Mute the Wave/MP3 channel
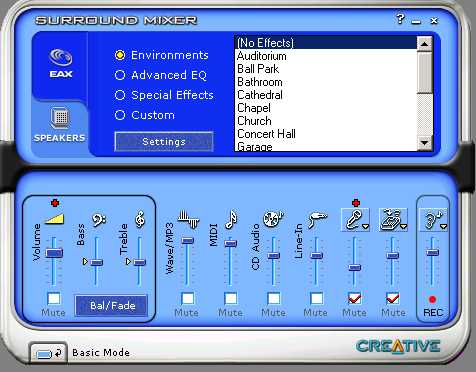The width and height of the screenshot is (476, 372). 188,298
